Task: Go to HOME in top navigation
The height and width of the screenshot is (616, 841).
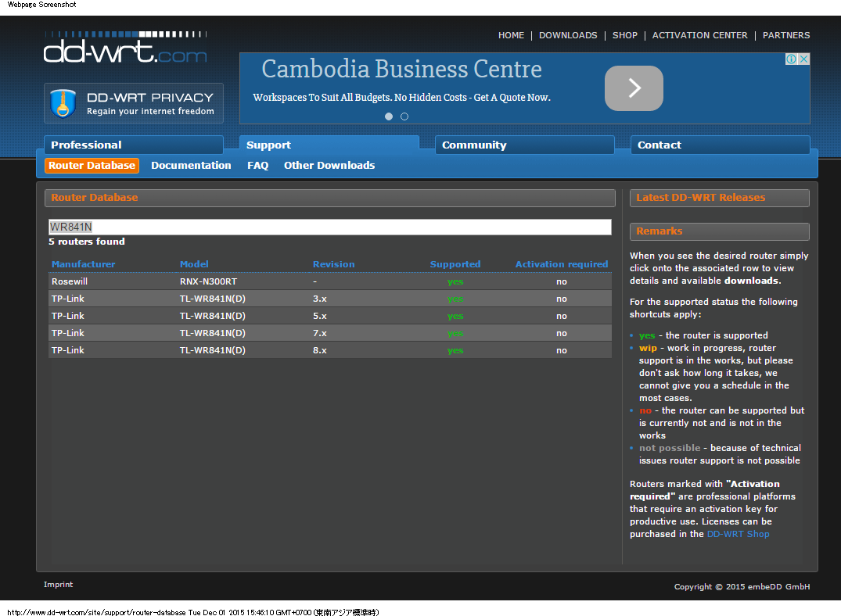Action: tap(511, 35)
